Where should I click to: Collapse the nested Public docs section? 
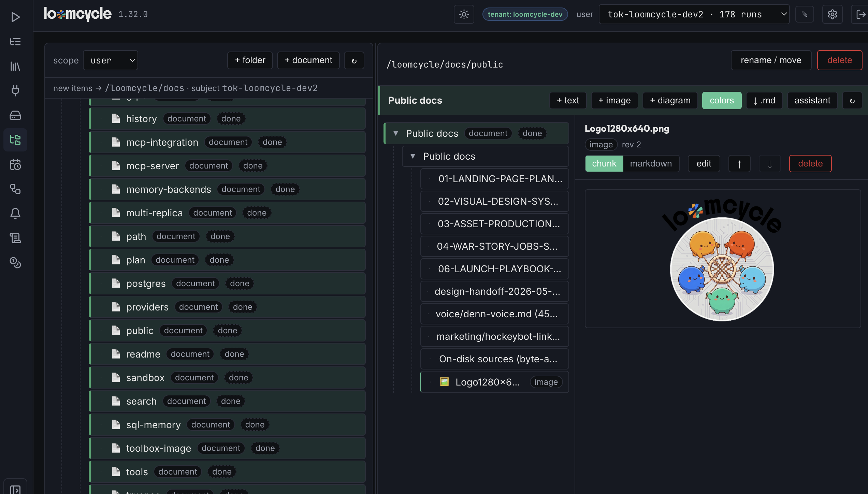click(413, 156)
